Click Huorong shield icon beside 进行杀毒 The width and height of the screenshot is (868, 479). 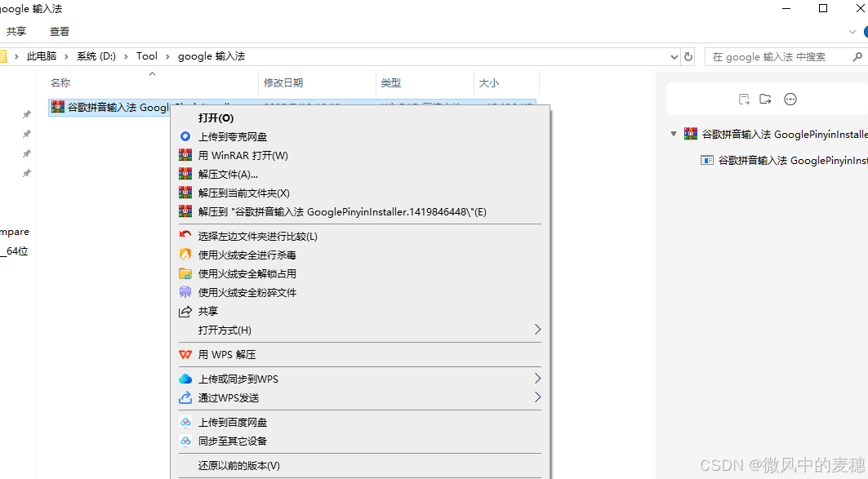point(185,255)
